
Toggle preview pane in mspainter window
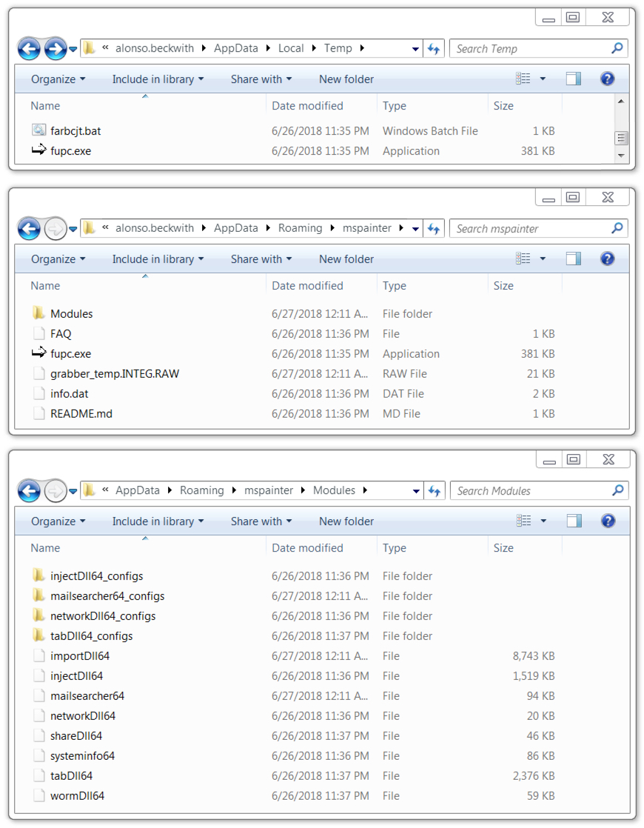click(573, 258)
